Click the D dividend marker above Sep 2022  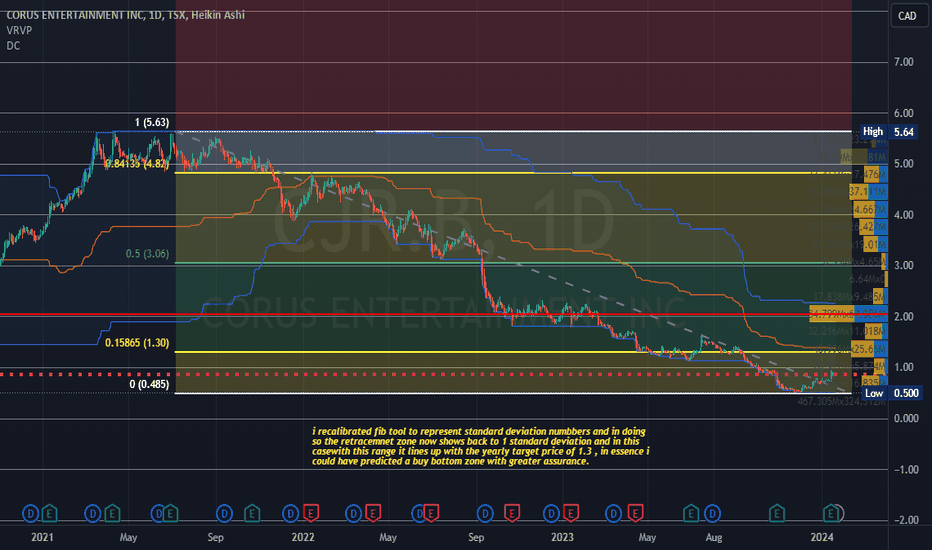click(485, 513)
